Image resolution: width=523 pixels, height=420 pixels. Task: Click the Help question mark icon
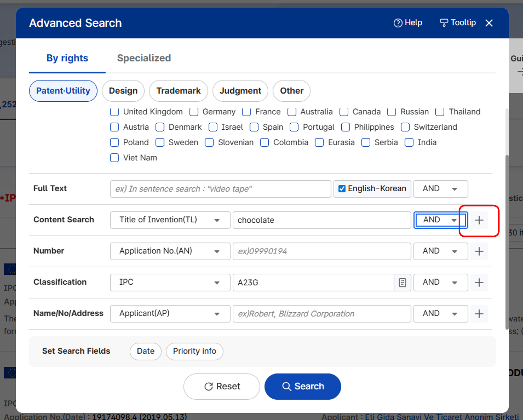398,23
